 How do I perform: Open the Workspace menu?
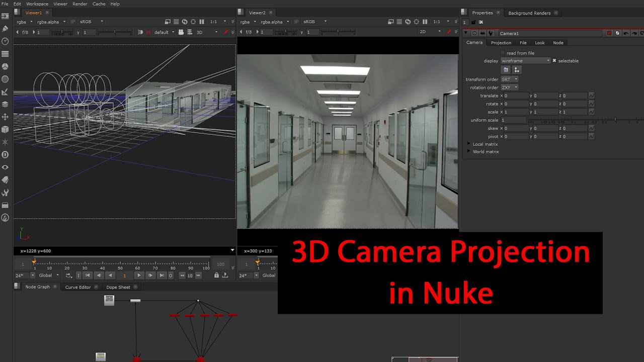pyautogui.click(x=37, y=4)
